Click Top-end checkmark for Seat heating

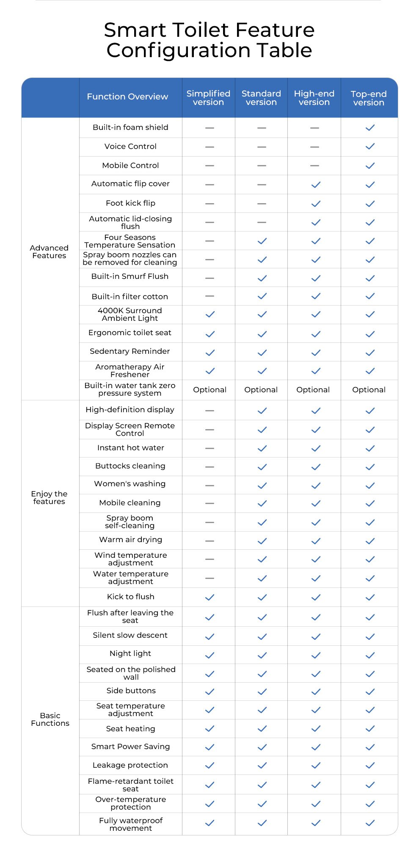[x=370, y=728]
